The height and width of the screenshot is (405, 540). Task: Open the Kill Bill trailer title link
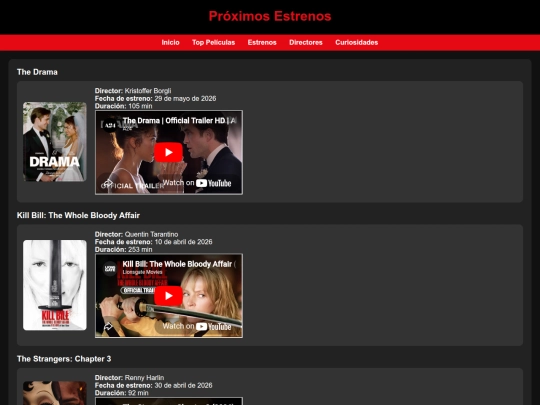(179, 264)
